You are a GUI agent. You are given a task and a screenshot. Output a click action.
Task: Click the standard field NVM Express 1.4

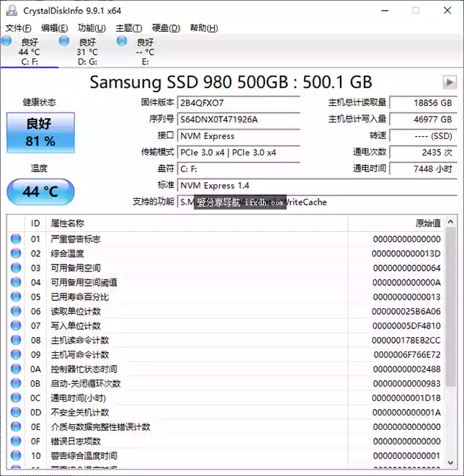317,186
